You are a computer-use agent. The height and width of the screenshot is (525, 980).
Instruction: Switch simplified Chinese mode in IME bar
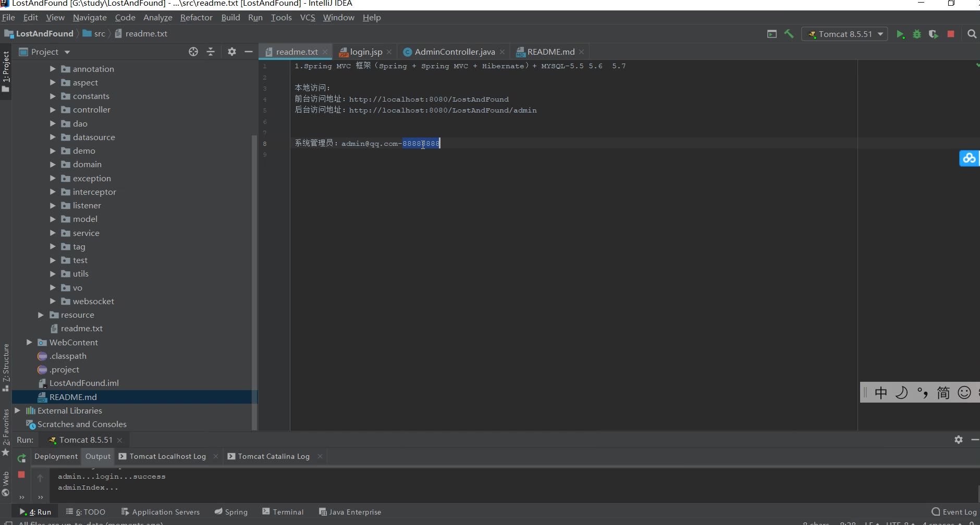click(x=943, y=393)
